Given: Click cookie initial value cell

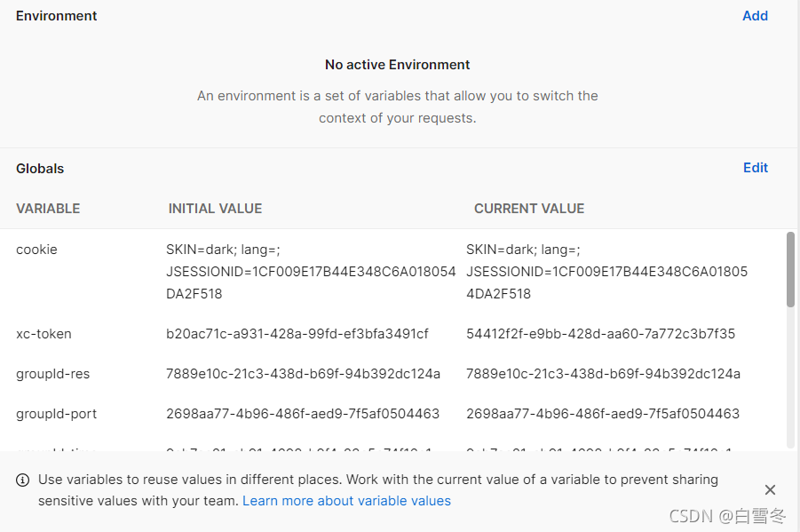Looking at the screenshot, I should coord(311,272).
